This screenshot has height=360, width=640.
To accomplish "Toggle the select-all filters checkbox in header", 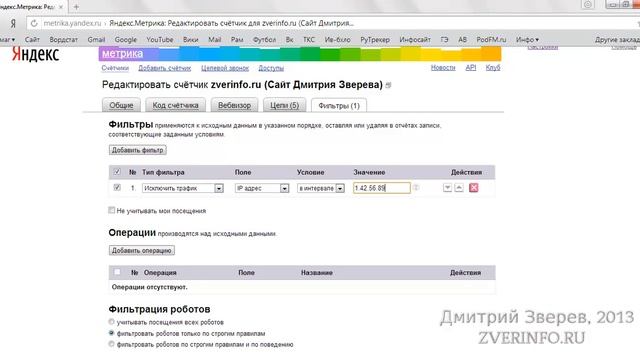I will coord(117,172).
